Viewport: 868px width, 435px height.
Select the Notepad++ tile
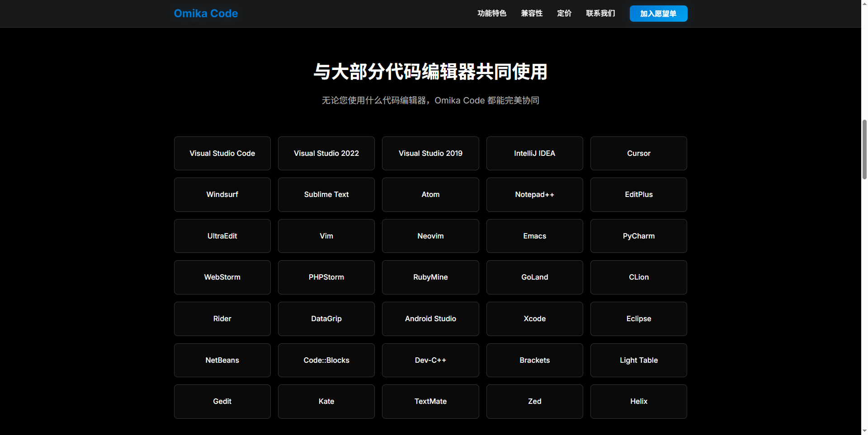[x=534, y=195]
